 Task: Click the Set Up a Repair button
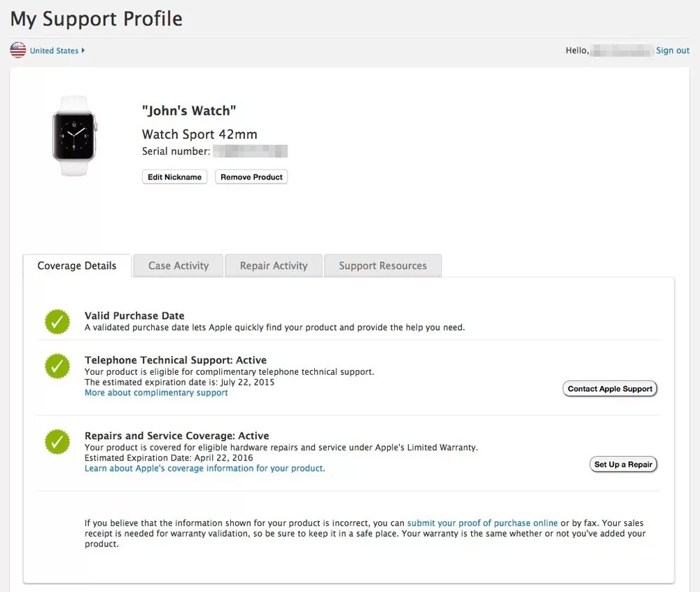[623, 464]
